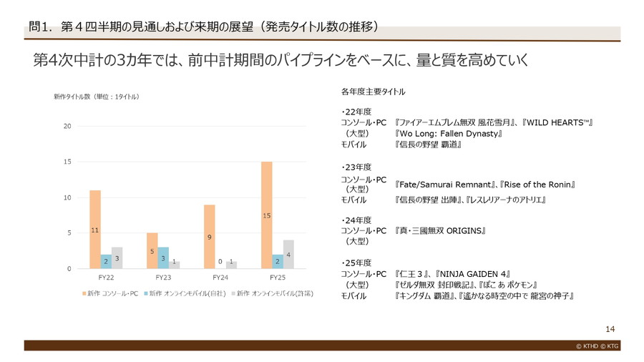Click the FY25 gray bar labeled 4

288,254
